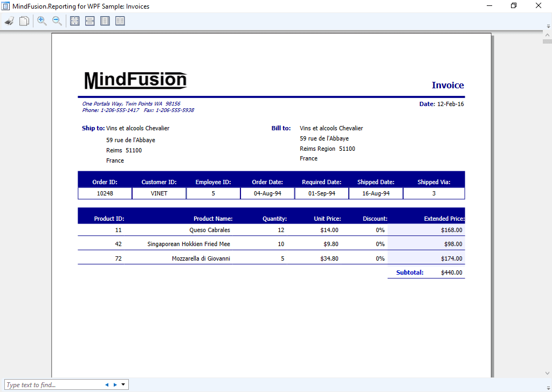Click the toolbar overflow arrow at top right
552x392 pixels.
click(548, 26)
